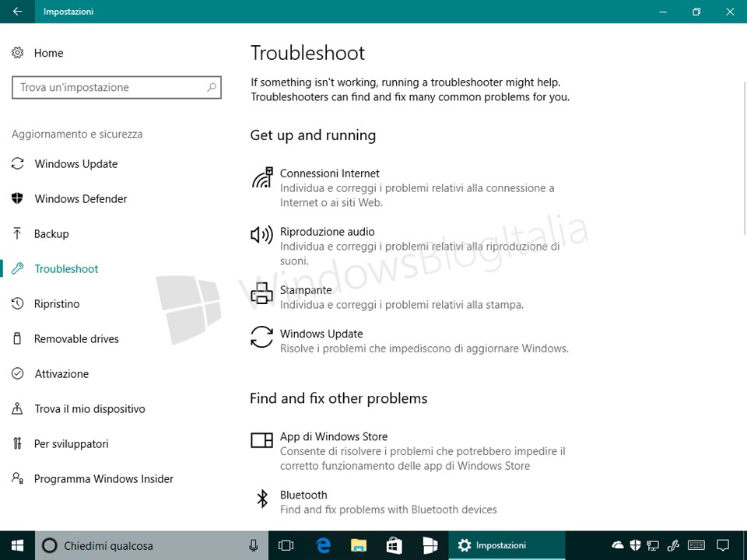Run the Stampante troubleshooter
Screen dimensions: 747x560
(x=410, y=297)
